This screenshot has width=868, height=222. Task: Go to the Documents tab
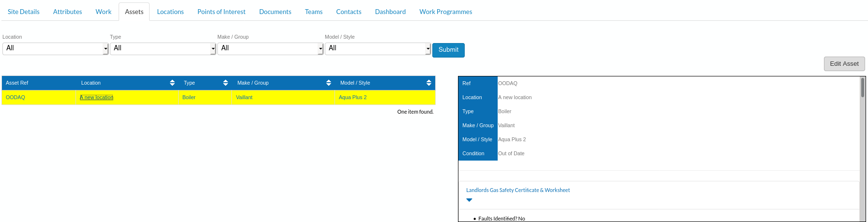pyautogui.click(x=275, y=12)
